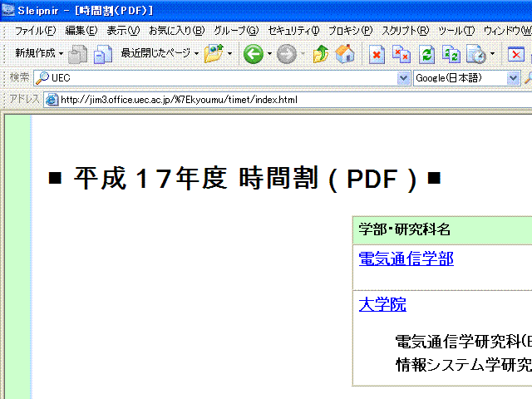Image resolution: width=532 pixels, height=399 pixels.
Task: Go to the Home page icon
Action: 345,55
